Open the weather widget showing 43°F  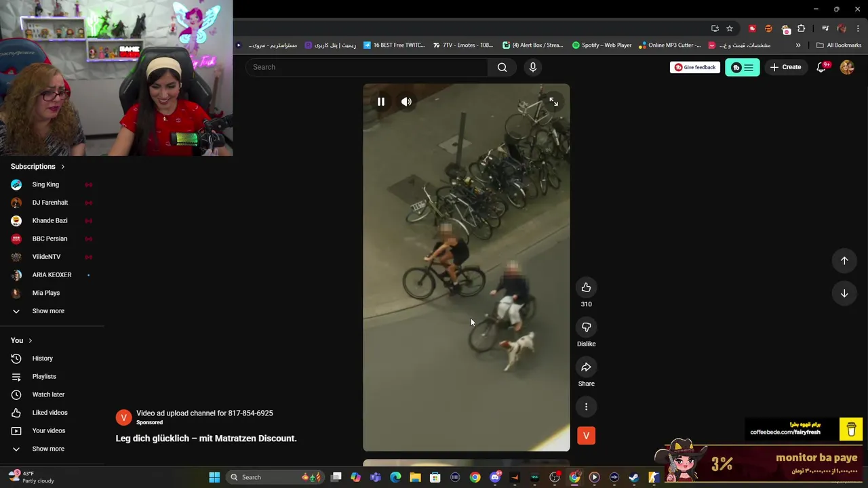coord(32,477)
